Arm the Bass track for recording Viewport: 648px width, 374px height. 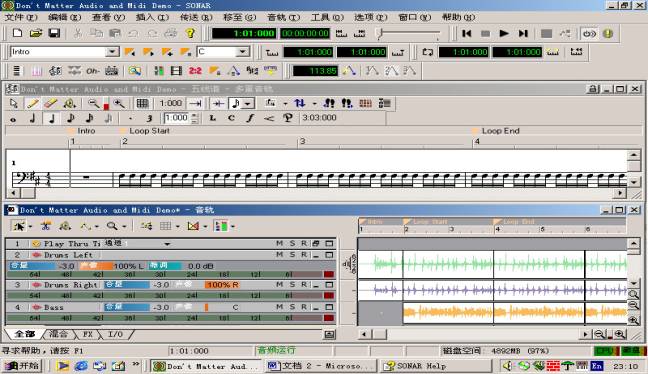click(x=304, y=307)
